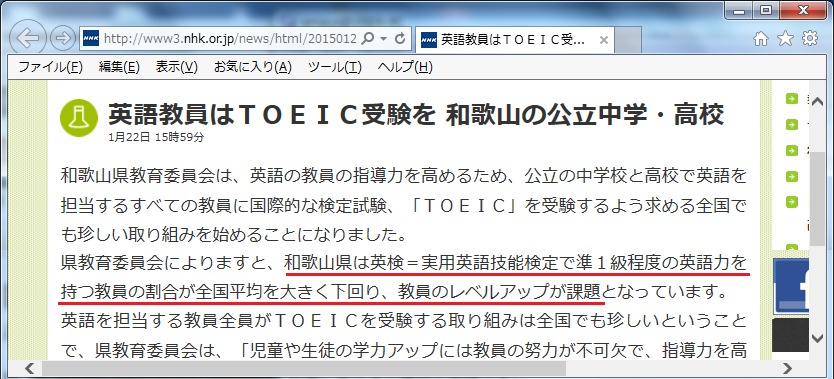
Task: Open Favorites with the star icon
Action: (x=785, y=38)
